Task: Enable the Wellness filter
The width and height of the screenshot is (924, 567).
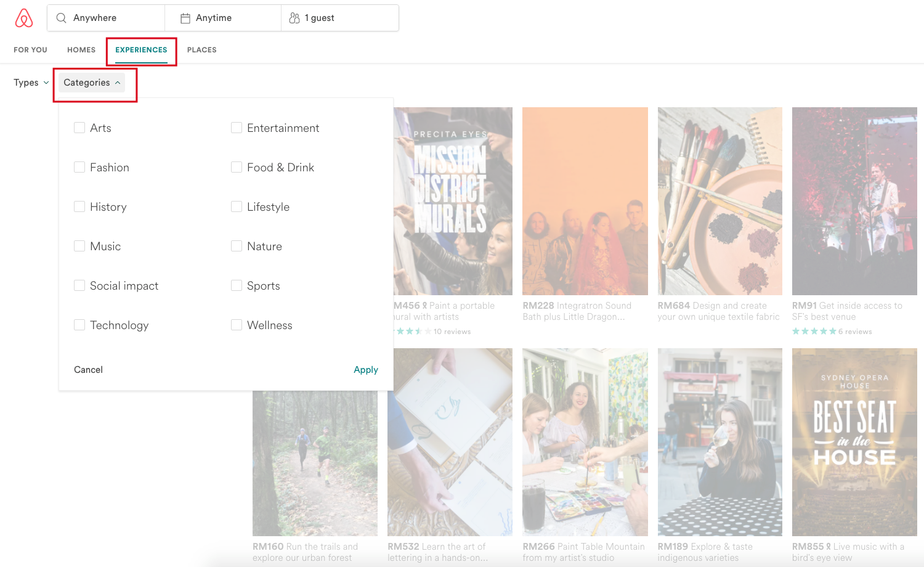Action: 237,325
